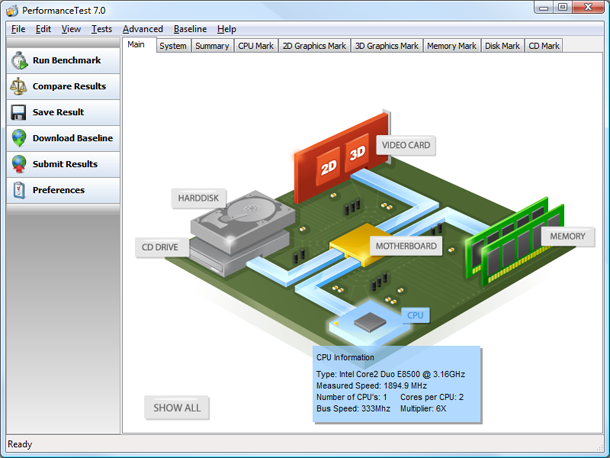This screenshot has width=610, height=458.
Task: Open the 3D Graphics Mark tab
Action: click(x=386, y=46)
